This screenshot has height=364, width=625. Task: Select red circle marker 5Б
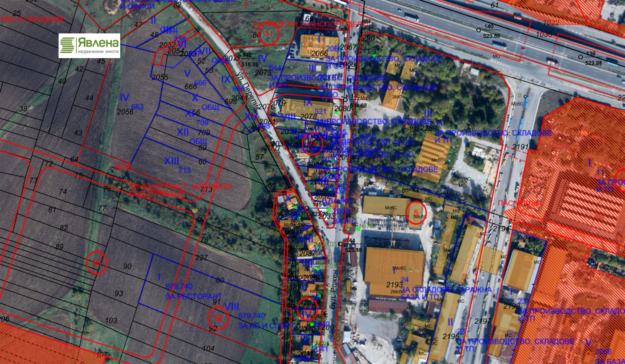point(218,318)
